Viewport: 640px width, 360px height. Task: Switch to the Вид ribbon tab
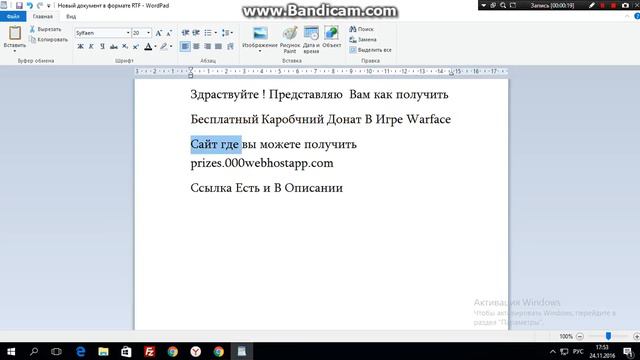71,16
